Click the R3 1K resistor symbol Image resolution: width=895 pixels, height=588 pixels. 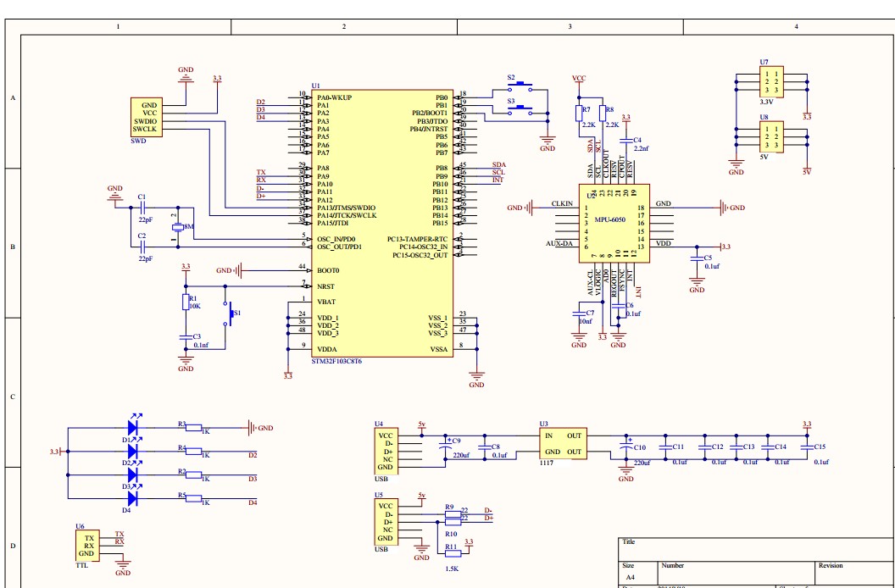(x=194, y=427)
